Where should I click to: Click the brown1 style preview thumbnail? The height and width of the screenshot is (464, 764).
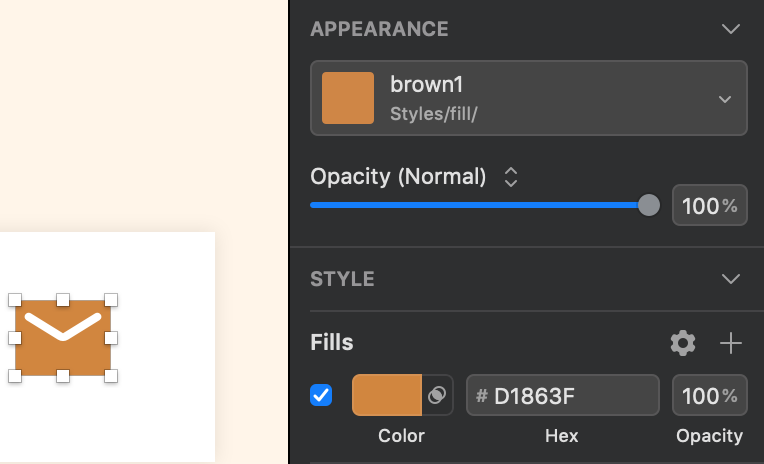[348, 98]
